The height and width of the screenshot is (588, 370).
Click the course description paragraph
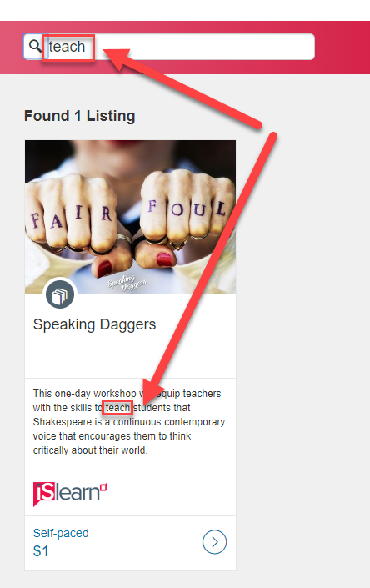(x=129, y=422)
